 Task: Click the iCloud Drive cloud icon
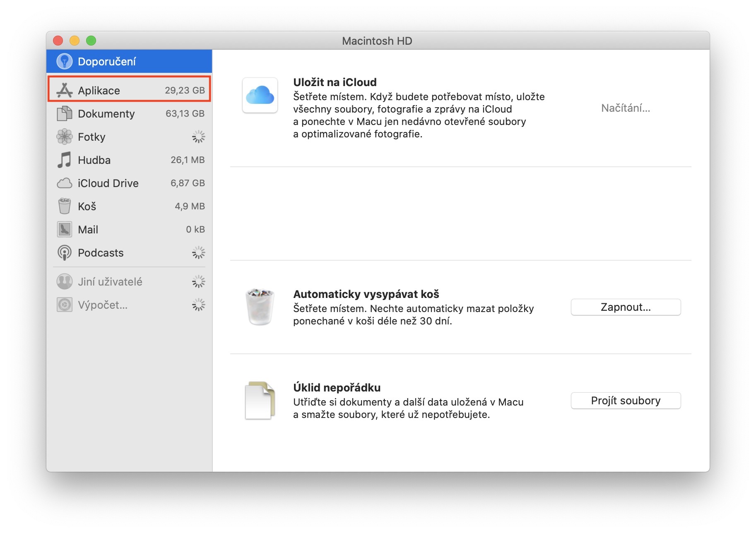[64, 183]
